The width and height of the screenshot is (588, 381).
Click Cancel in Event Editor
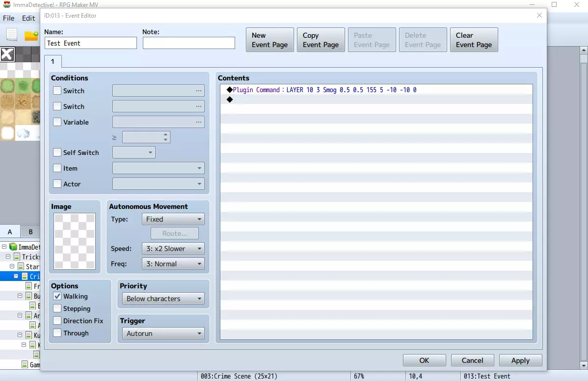click(473, 360)
